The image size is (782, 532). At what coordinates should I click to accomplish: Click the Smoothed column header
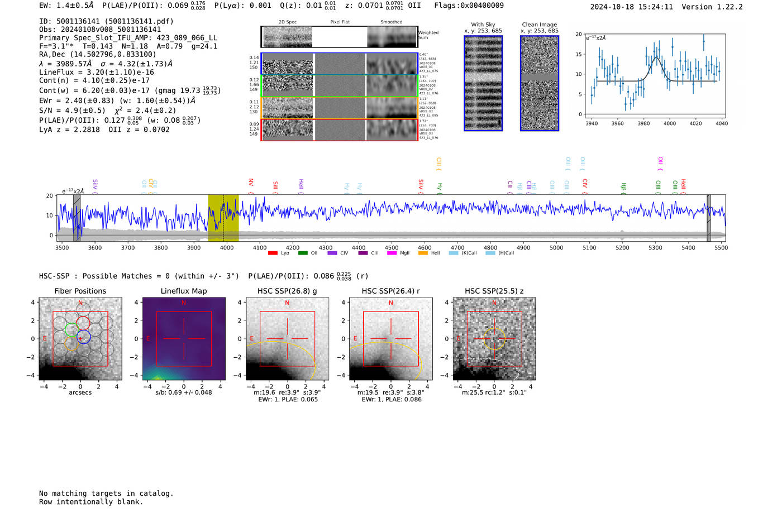[391, 22]
